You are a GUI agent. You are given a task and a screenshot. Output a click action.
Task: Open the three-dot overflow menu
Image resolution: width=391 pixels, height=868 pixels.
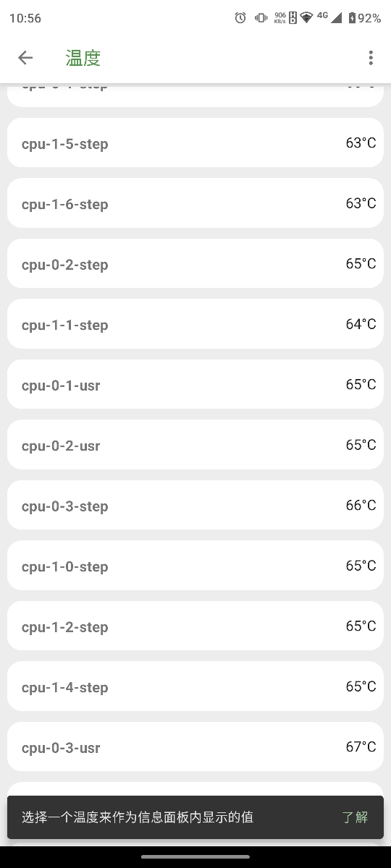coord(371,58)
